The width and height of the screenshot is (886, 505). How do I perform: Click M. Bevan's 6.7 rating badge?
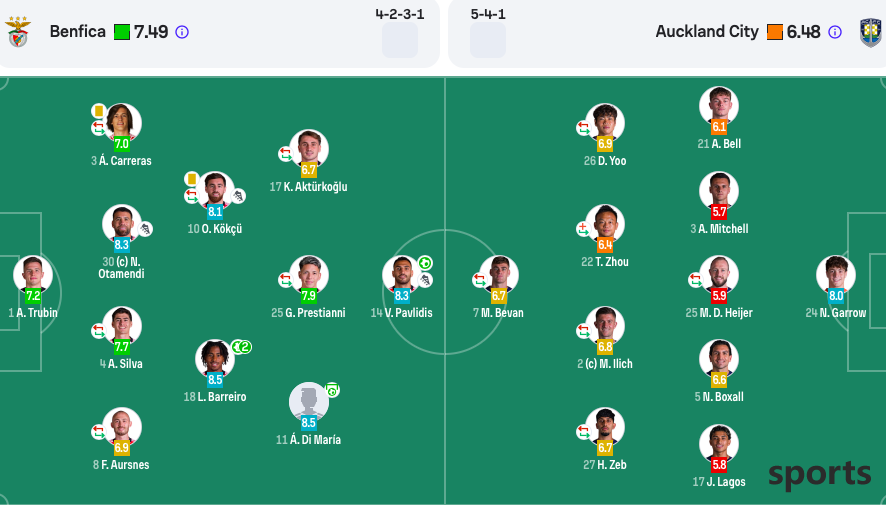pos(499,296)
